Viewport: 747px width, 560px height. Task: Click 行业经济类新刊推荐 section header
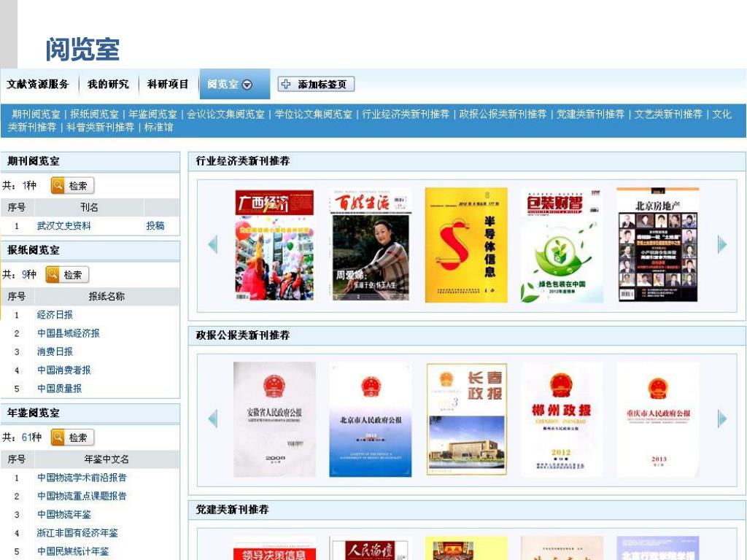(467, 161)
